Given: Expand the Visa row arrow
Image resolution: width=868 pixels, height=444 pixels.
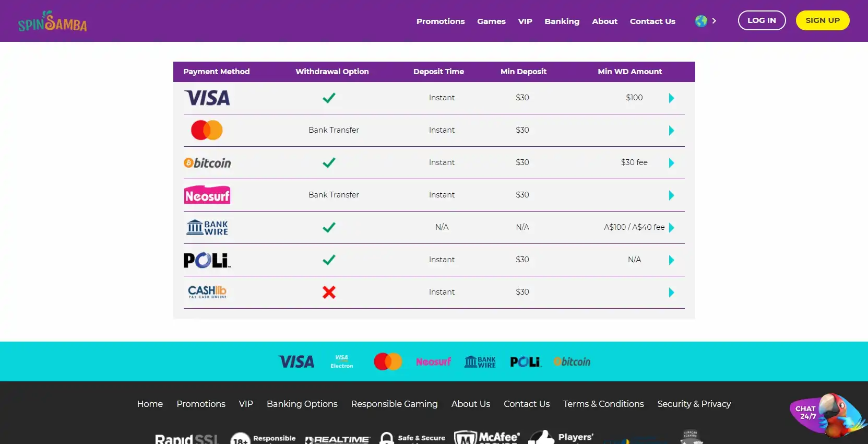Looking at the screenshot, I should [x=671, y=98].
